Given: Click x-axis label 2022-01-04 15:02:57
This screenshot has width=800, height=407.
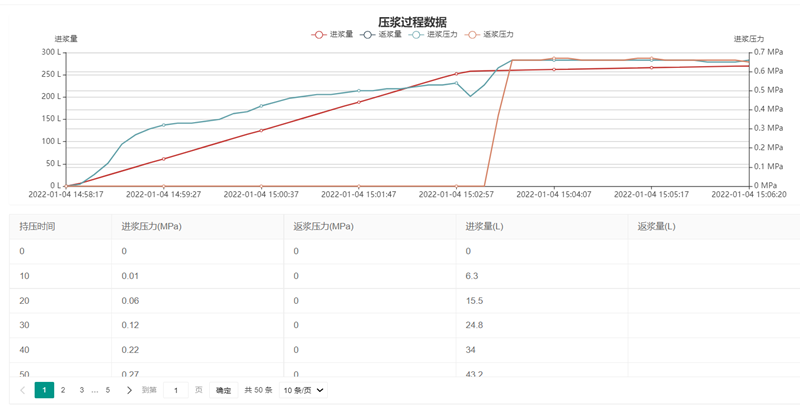Looking at the screenshot, I should [457, 194].
